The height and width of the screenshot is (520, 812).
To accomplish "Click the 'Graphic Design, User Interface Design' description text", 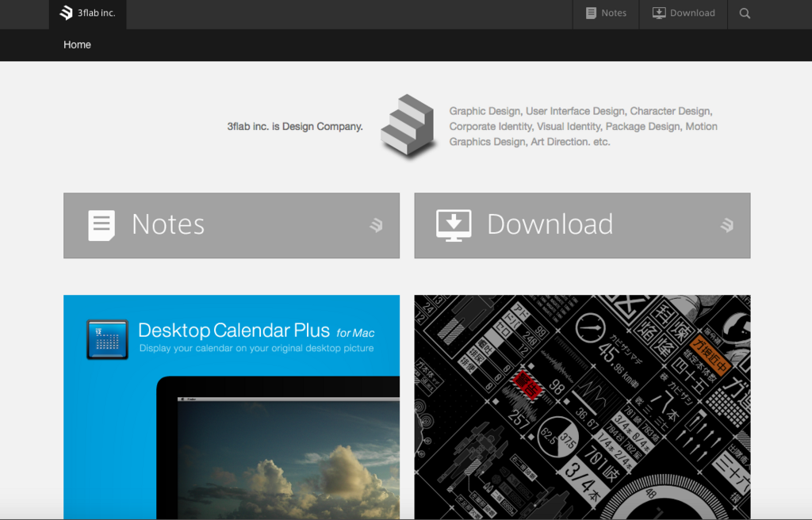I will [x=583, y=126].
